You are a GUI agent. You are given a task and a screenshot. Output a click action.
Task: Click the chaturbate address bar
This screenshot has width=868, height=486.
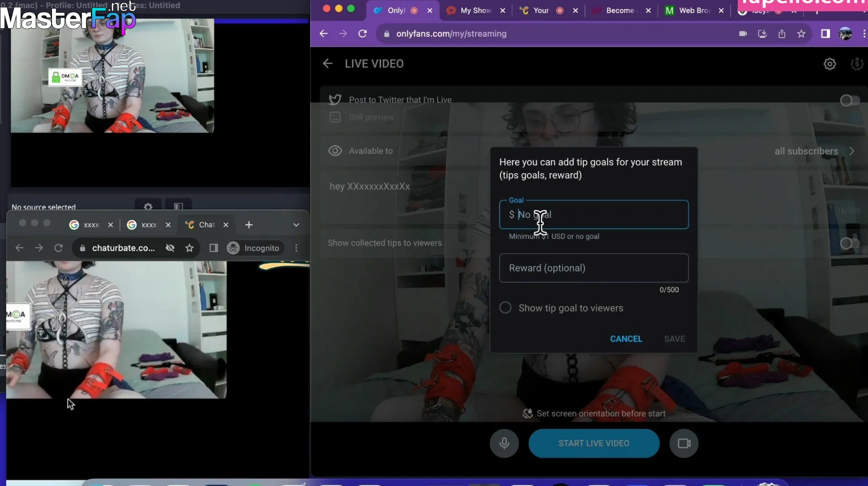(x=123, y=248)
